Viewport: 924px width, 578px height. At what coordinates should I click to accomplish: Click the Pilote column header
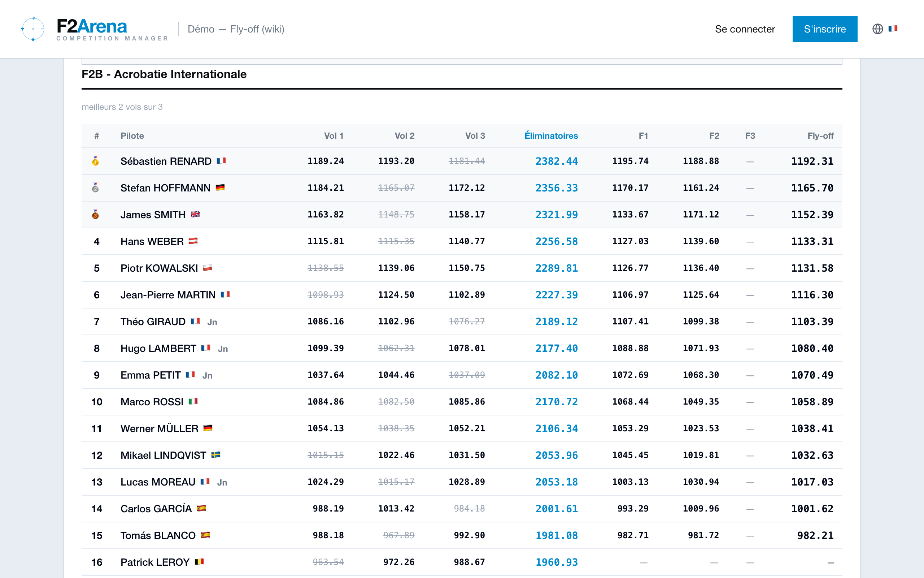click(x=132, y=136)
